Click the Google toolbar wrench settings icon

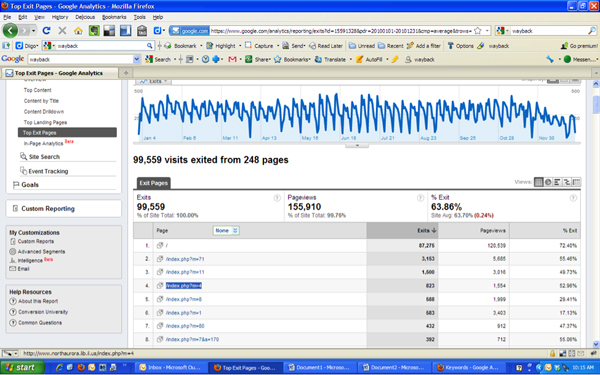click(550, 59)
